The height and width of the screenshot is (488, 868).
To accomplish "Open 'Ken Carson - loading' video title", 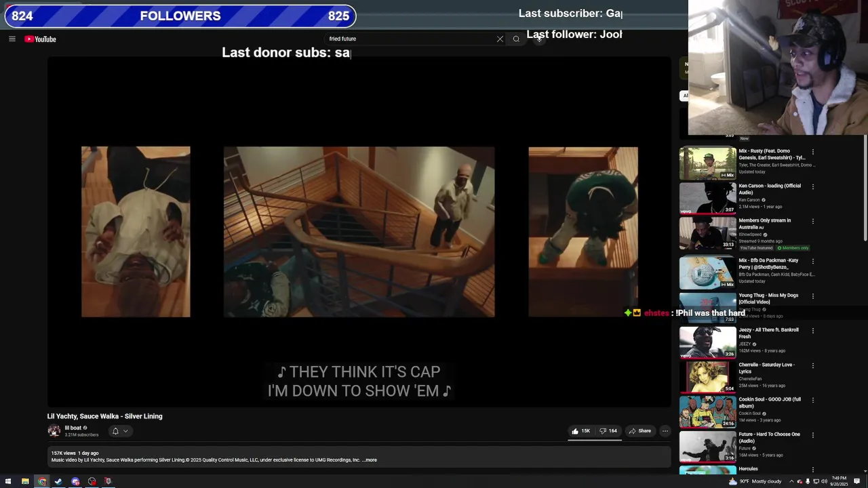I will (770, 189).
